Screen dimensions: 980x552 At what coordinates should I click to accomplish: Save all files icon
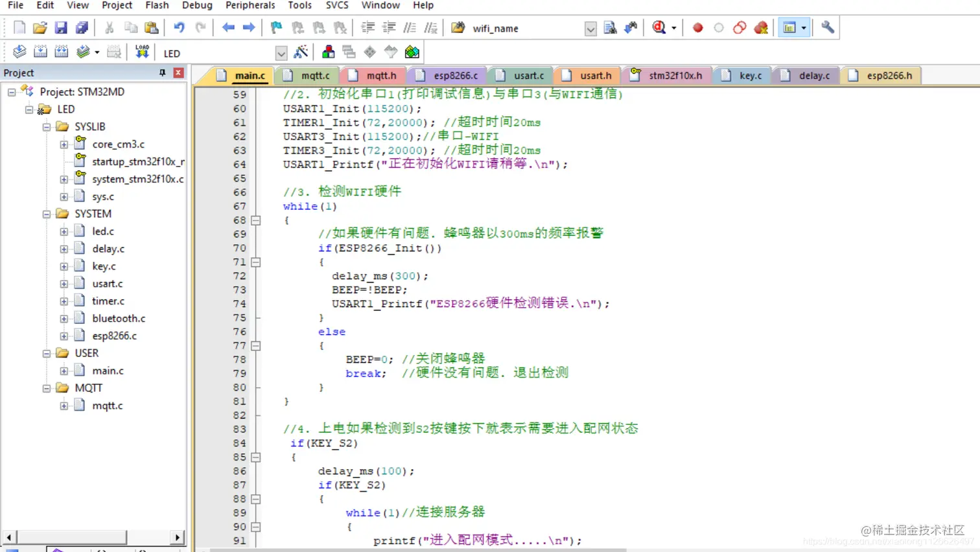click(82, 28)
